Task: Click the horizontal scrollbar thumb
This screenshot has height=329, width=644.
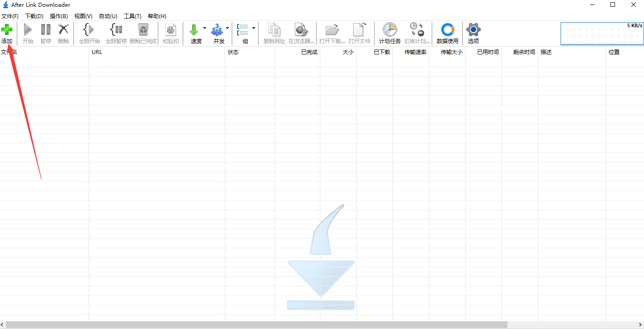Action: 257,325
